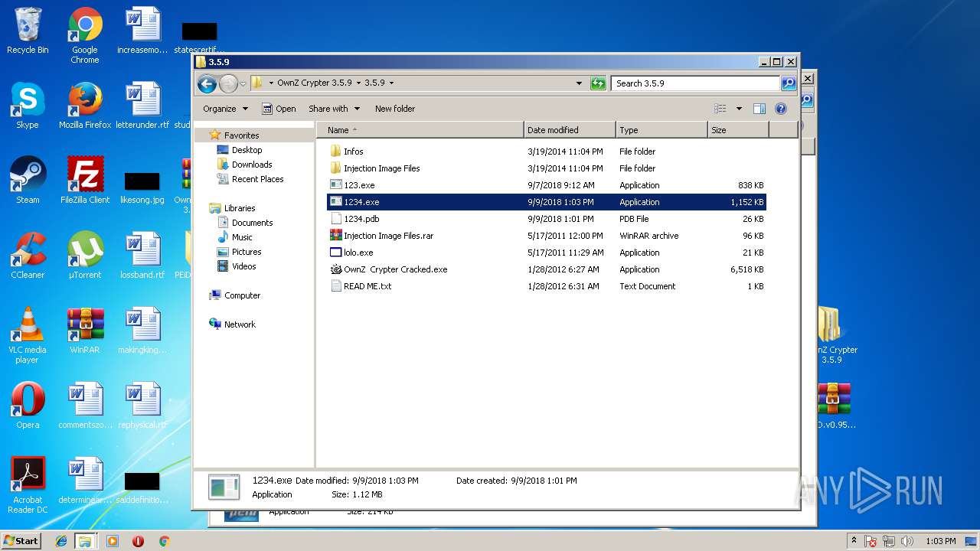
Task: Show hidden system tray icons arrow
Action: (854, 541)
